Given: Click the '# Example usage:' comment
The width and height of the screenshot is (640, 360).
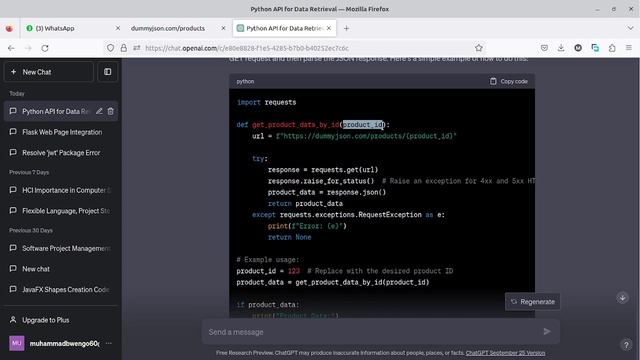Looking at the screenshot, I should [268, 260].
